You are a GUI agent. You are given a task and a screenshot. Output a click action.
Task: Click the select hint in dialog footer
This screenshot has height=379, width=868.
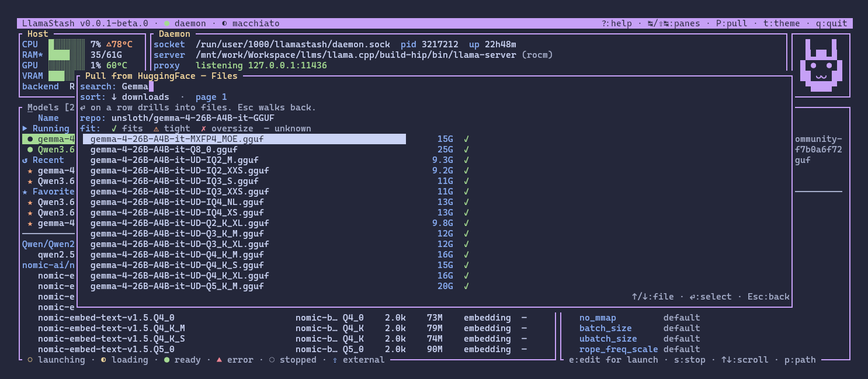(x=711, y=297)
